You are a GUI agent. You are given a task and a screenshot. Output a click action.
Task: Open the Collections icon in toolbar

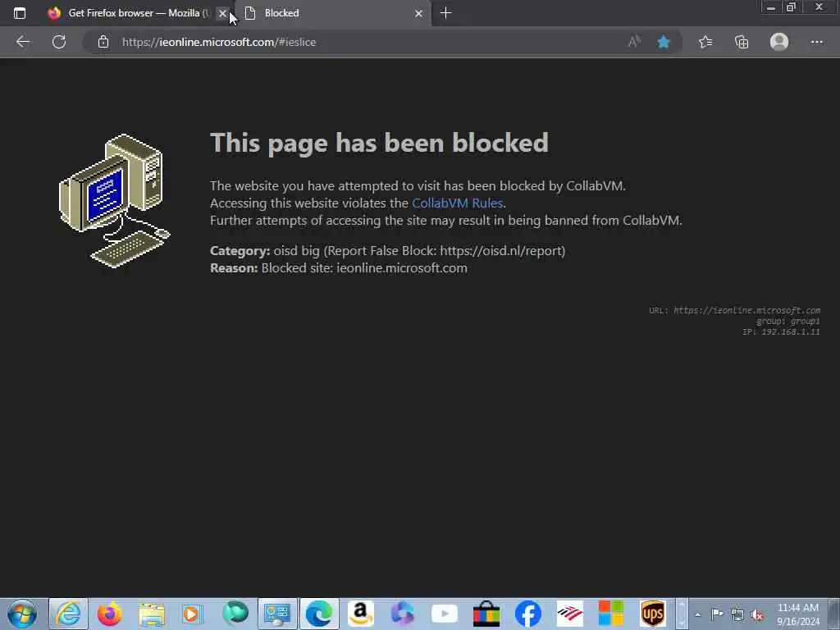click(742, 42)
